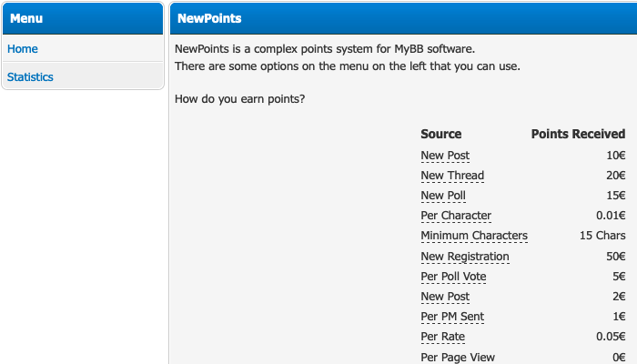Open the Statistics menu link
This screenshot has width=637, height=364.
30,77
